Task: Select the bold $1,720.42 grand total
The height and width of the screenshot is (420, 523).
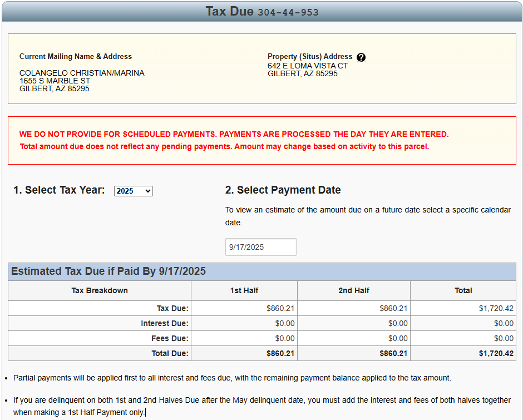Action: [496, 353]
